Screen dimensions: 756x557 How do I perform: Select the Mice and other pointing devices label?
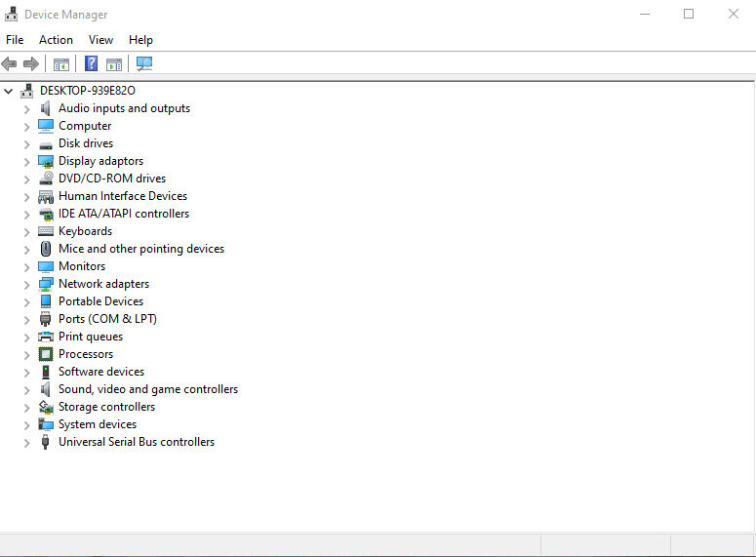141,249
